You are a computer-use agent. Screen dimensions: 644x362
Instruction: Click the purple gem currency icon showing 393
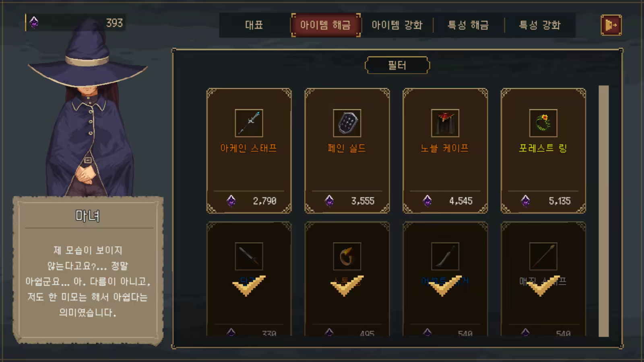tap(34, 23)
